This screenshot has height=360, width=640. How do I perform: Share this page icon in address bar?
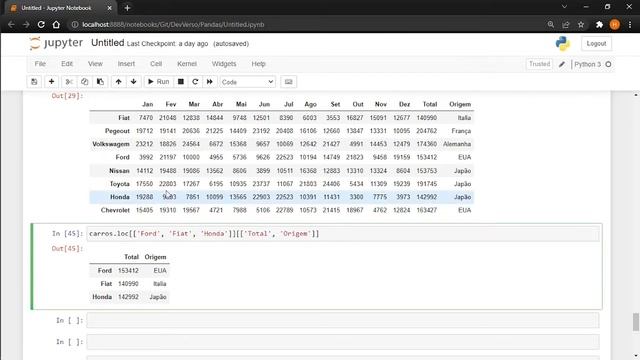[x=566, y=24]
